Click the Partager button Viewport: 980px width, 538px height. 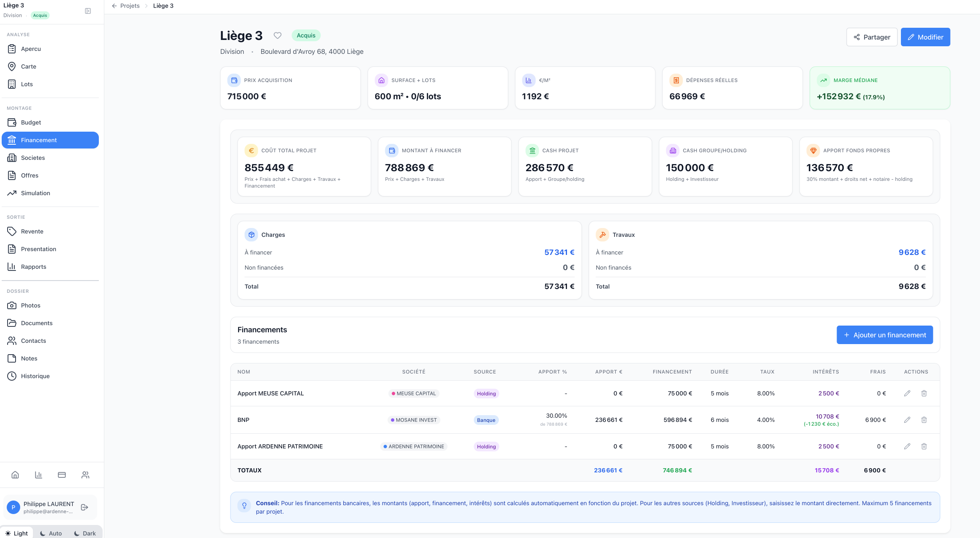871,37
